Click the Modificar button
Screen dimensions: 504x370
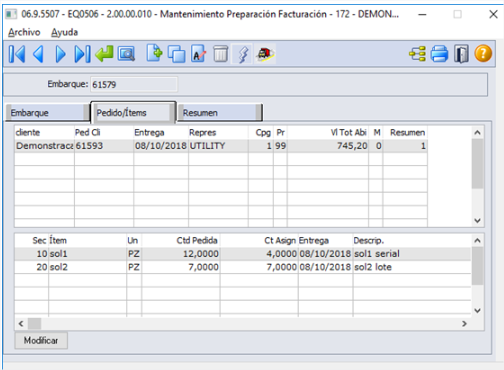41,340
